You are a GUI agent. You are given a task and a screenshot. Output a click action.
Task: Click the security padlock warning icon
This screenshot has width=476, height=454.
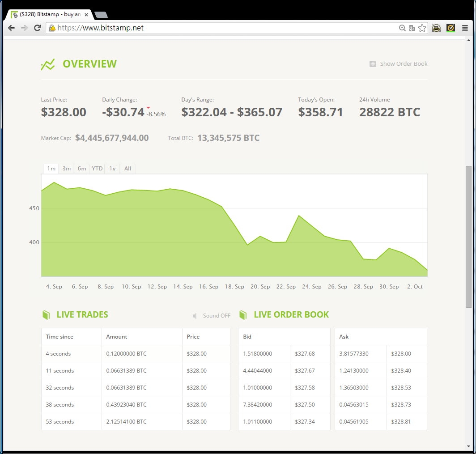tap(52, 28)
